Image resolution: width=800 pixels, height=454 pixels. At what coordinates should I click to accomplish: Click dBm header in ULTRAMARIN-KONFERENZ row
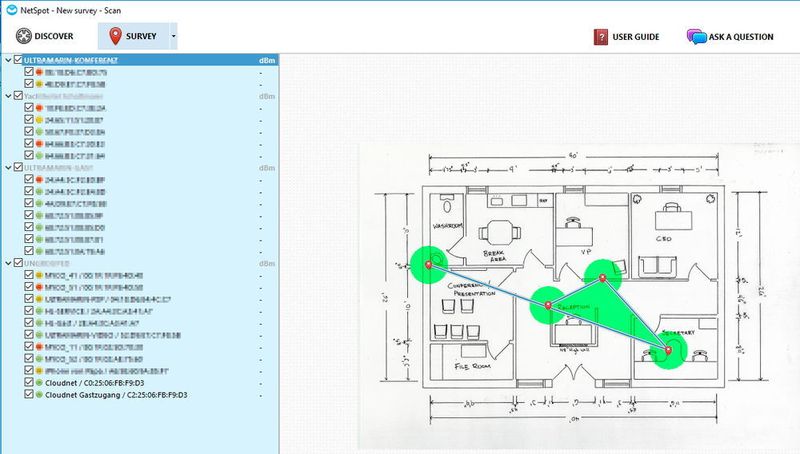(x=267, y=60)
